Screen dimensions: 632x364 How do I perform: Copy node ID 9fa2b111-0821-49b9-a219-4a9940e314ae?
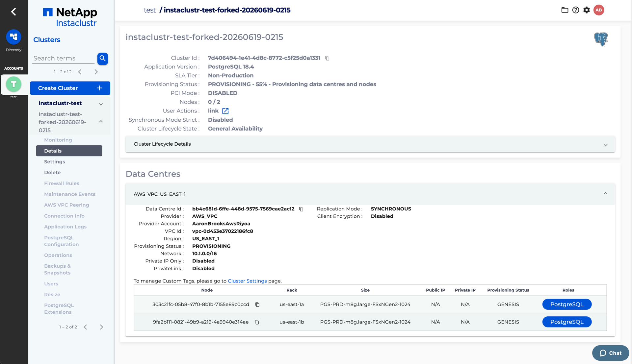click(257, 322)
